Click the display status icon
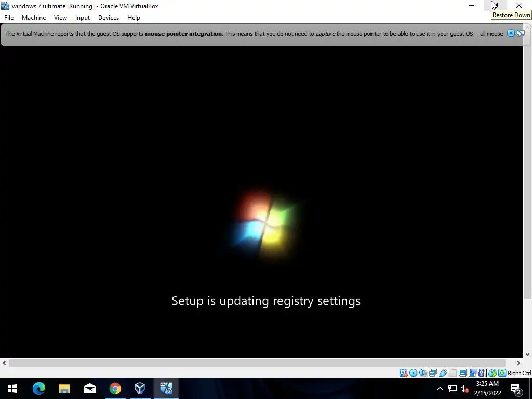Viewport: 532px width, 399px height. [x=462, y=373]
